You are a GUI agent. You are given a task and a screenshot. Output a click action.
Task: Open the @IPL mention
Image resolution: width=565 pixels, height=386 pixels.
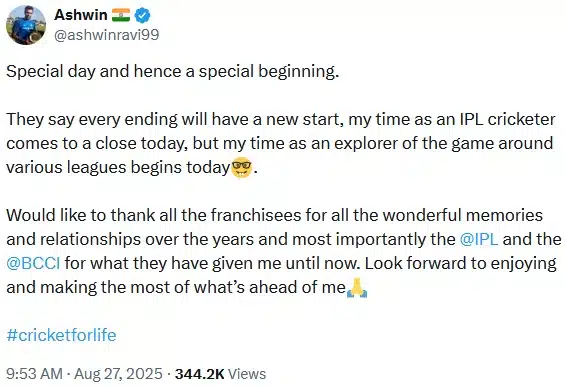tap(479, 239)
